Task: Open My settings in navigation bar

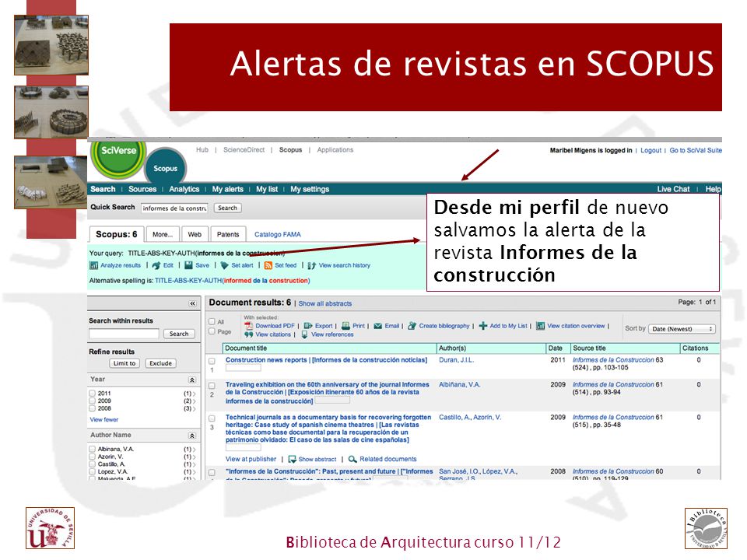Action: 310,189
